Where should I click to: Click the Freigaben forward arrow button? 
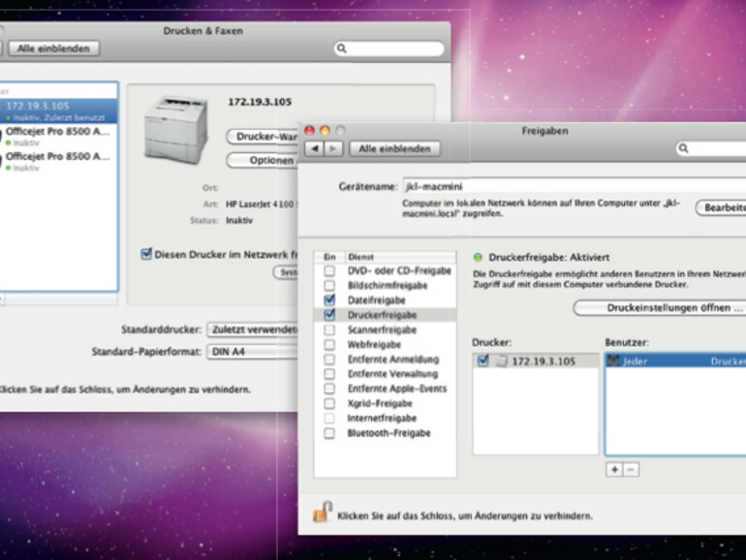click(332, 148)
